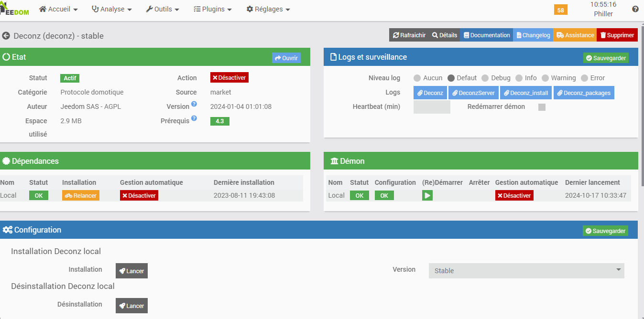Open the Réglages menu
The width and height of the screenshot is (644, 319).
click(x=268, y=9)
